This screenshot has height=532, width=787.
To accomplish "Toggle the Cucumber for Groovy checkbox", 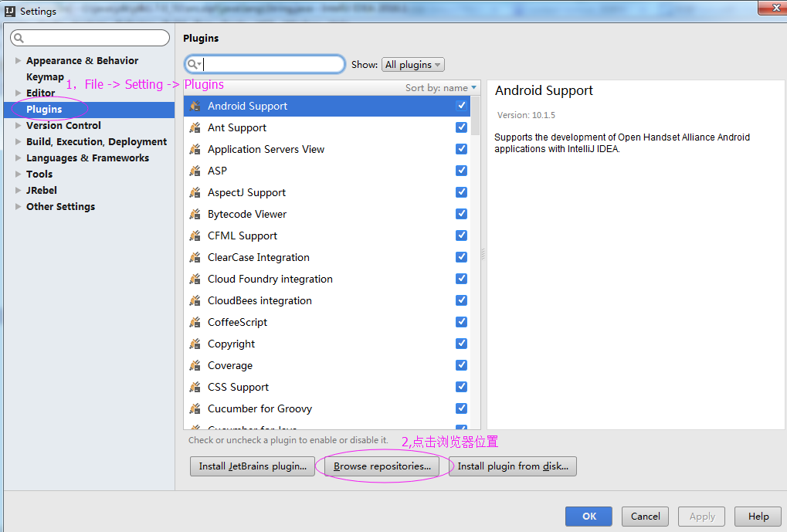I will tap(461, 408).
